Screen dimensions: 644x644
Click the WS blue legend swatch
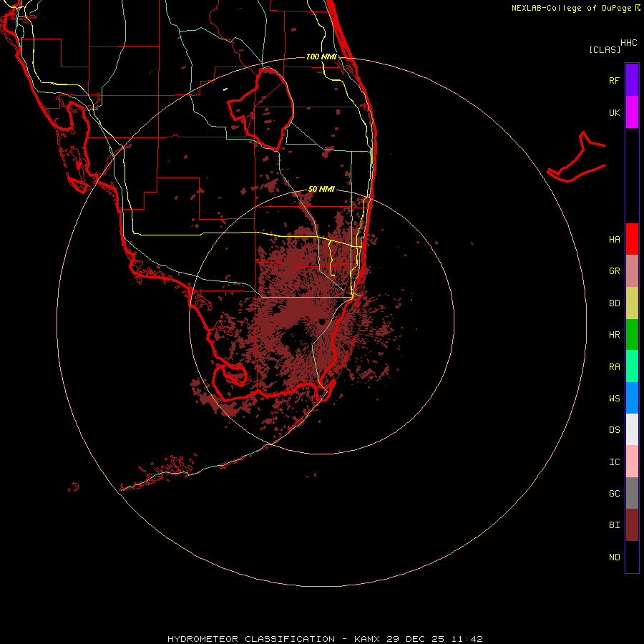pos(632,398)
